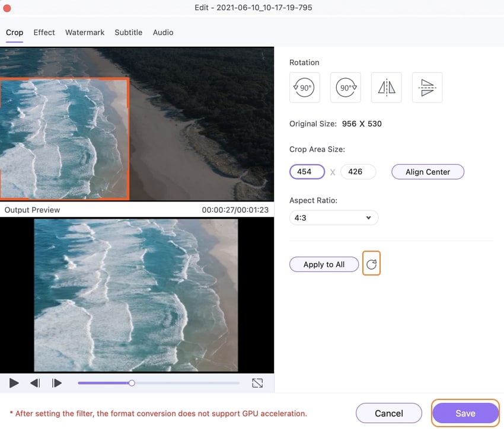Screen dimensions: 504x429
Task: Flip video horizontally
Action: [387, 87]
